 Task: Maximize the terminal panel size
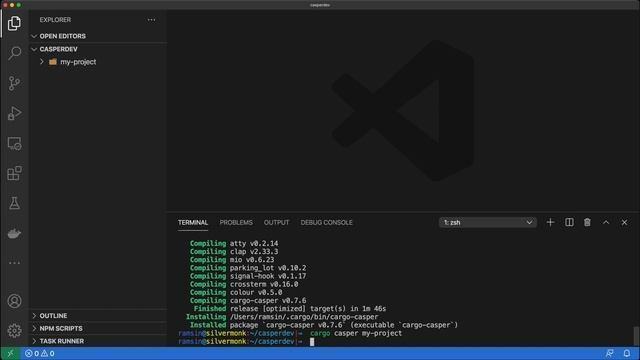606,222
